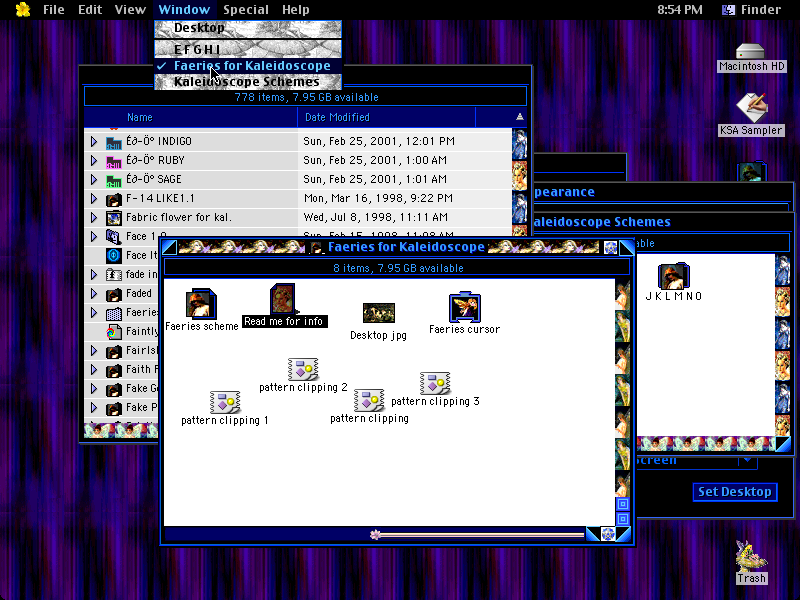Toggle the sort order triangle button

coord(519,117)
